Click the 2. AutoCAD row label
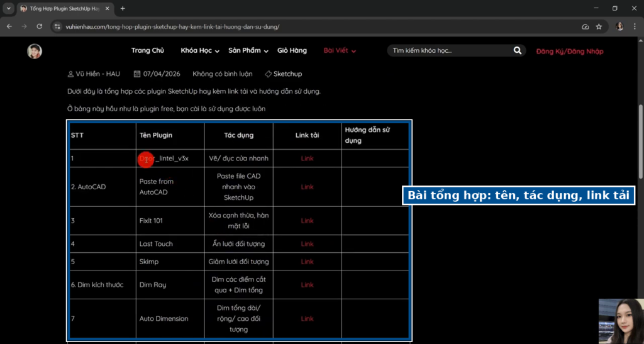The height and width of the screenshot is (344, 644). [x=88, y=187]
